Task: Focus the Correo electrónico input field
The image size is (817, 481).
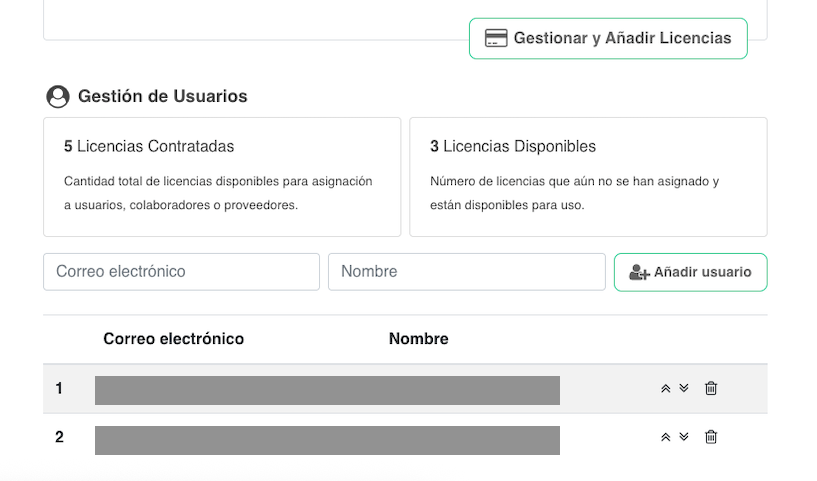Action: [181, 272]
